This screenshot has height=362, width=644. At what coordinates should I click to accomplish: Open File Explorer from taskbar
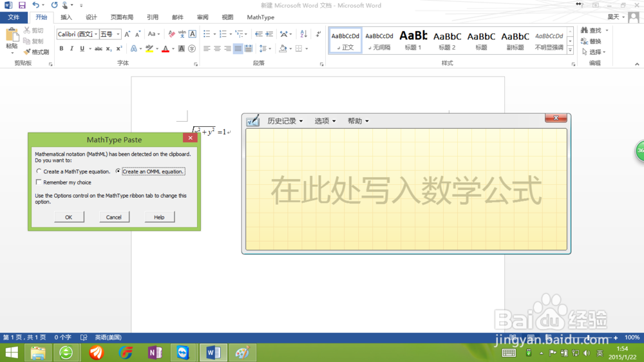tap(38, 352)
